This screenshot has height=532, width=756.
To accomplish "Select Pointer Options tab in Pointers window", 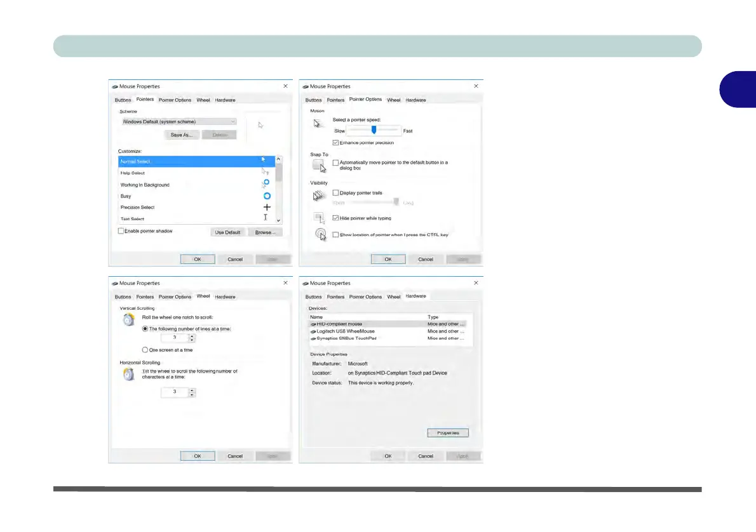I will (x=175, y=100).
